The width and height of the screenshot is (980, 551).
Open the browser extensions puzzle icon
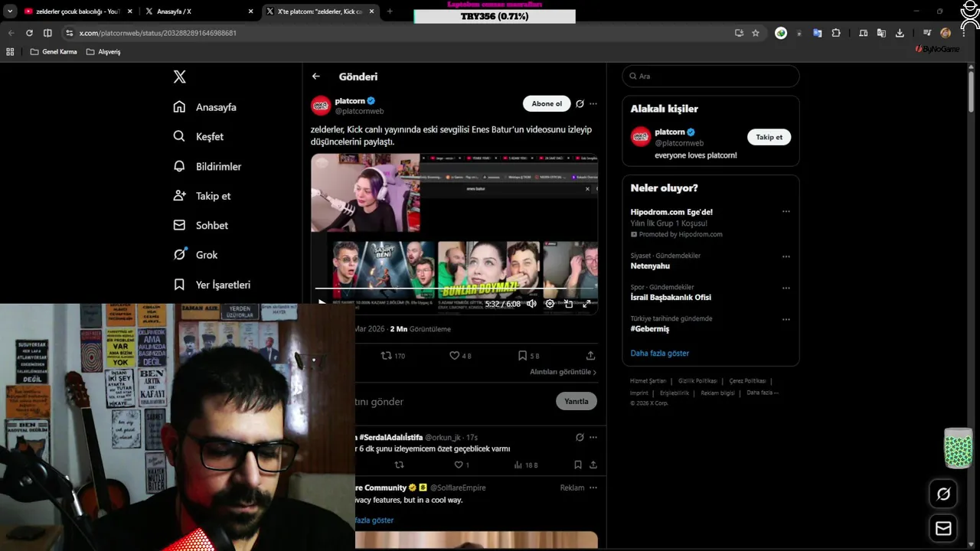[x=836, y=33]
